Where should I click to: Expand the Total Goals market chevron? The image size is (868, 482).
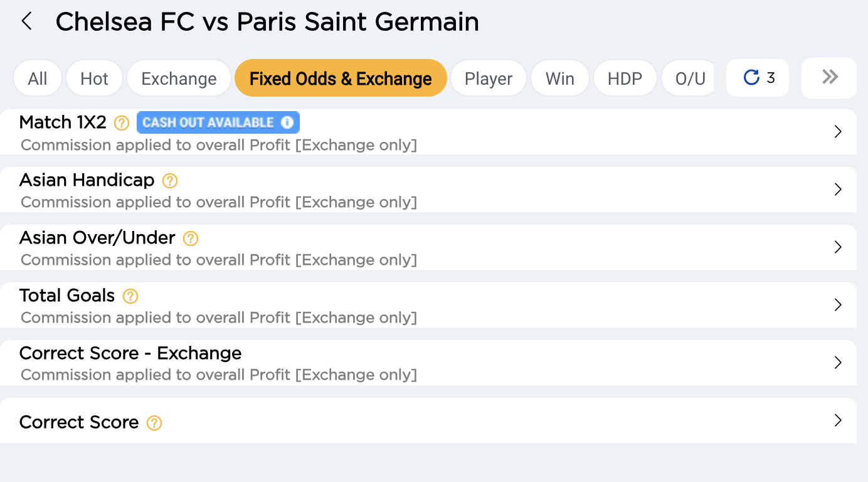point(838,305)
